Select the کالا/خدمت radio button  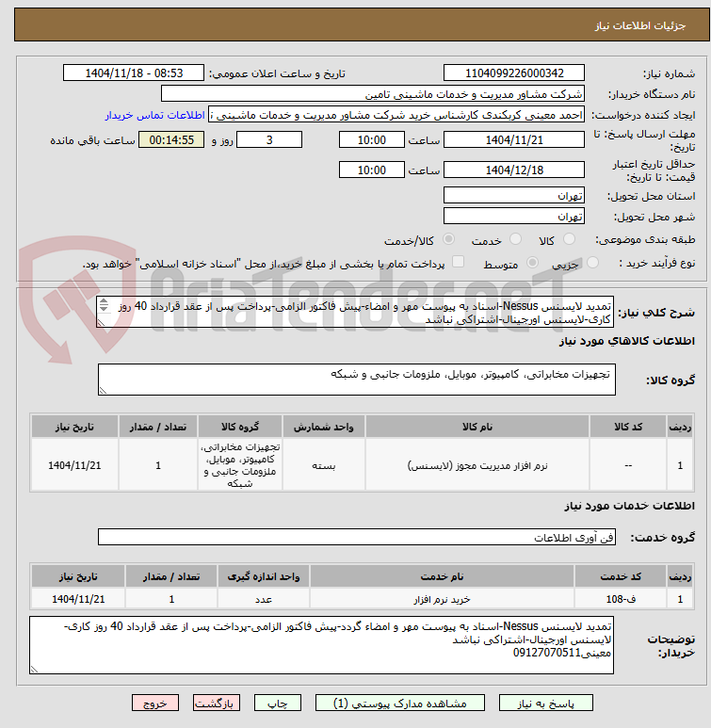tap(448, 239)
